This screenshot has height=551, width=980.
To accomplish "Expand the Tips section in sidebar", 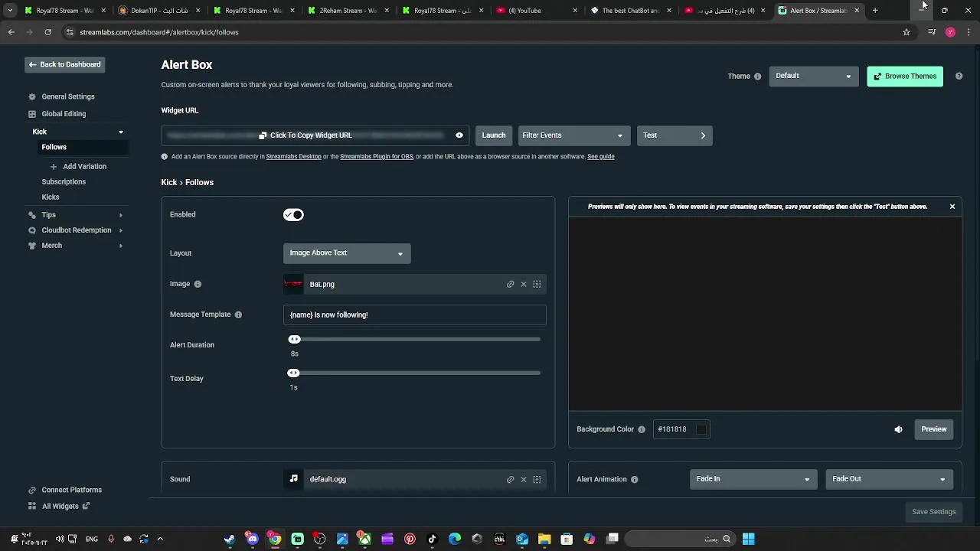I will click(120, 215).
